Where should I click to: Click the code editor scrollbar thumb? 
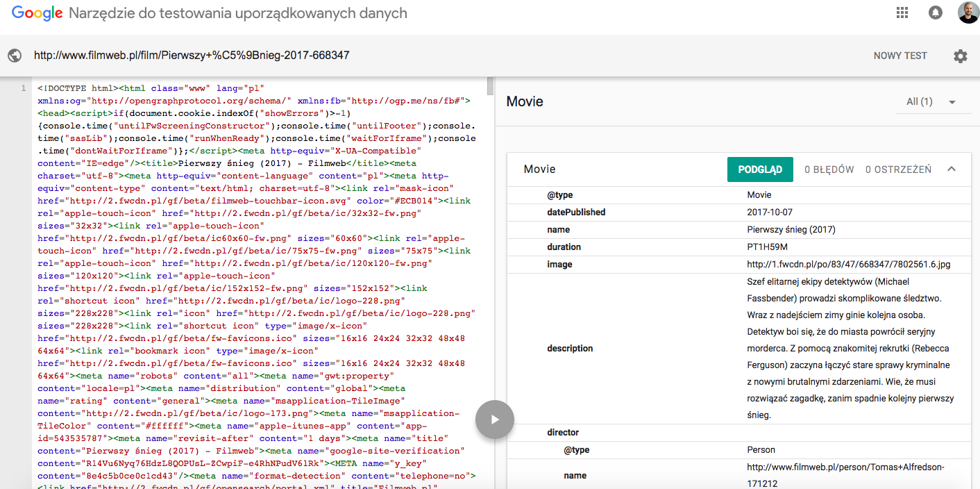491,86
